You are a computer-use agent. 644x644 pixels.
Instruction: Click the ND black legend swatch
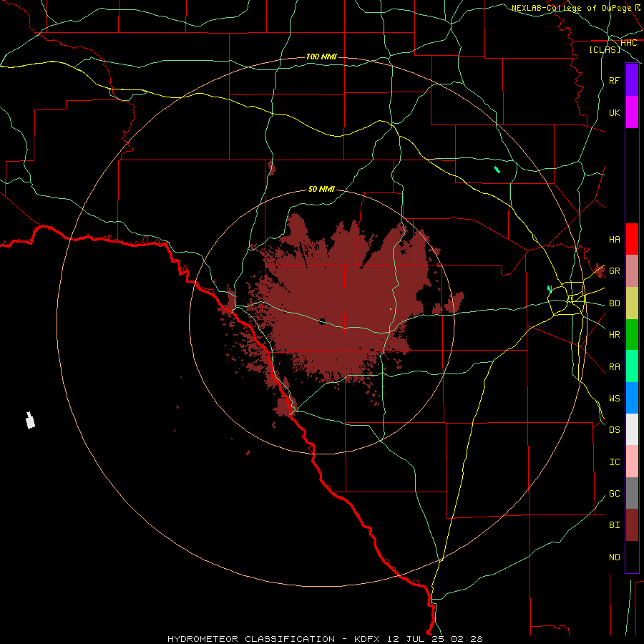click(x=632, y=557)
